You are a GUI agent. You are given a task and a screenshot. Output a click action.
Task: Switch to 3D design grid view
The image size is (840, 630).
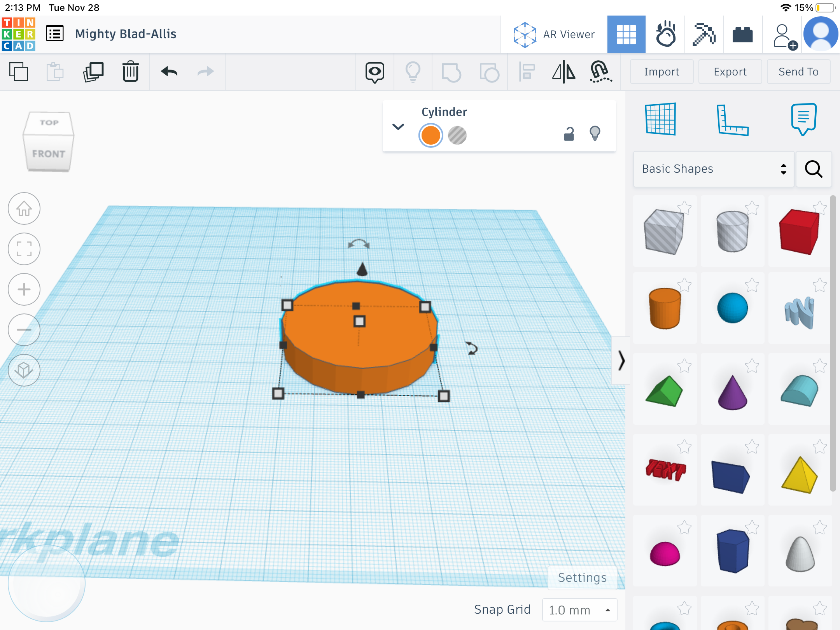tap(626, 34)
